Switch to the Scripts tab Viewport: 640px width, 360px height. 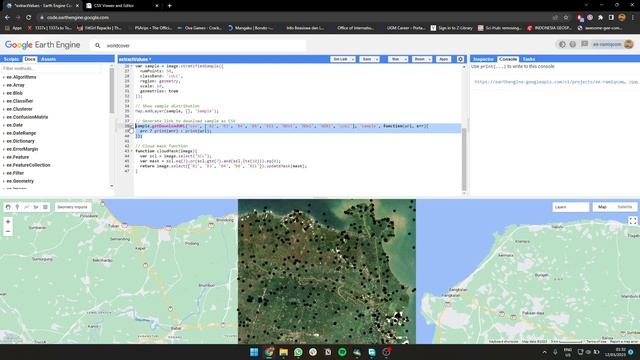11,59
